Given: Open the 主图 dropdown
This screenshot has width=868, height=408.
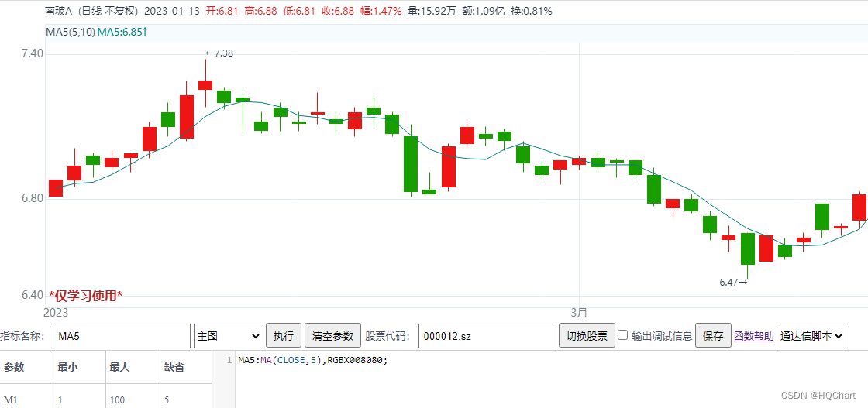Looking at the screenshot, I should 229,335.
